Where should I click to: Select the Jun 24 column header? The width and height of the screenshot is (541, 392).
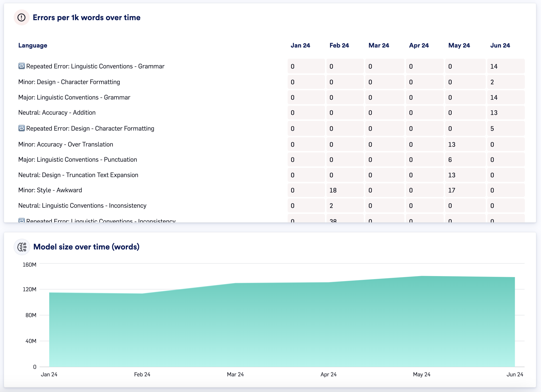[500, 45]
